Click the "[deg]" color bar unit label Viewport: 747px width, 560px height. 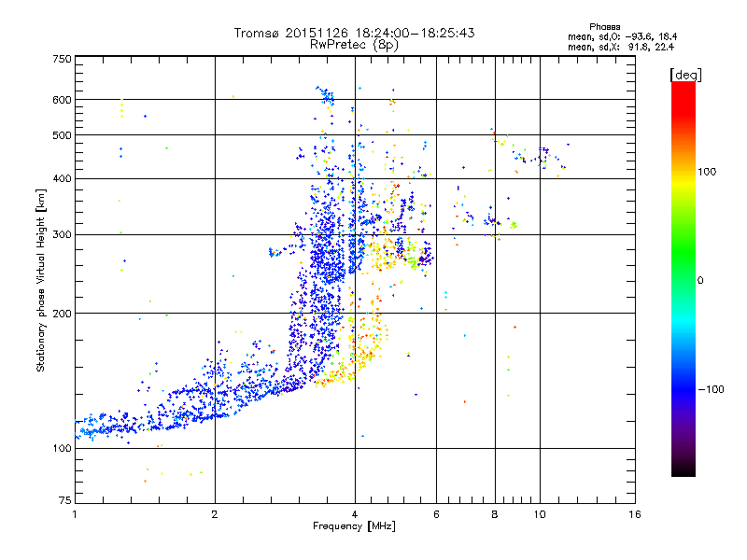coord(685,75)
